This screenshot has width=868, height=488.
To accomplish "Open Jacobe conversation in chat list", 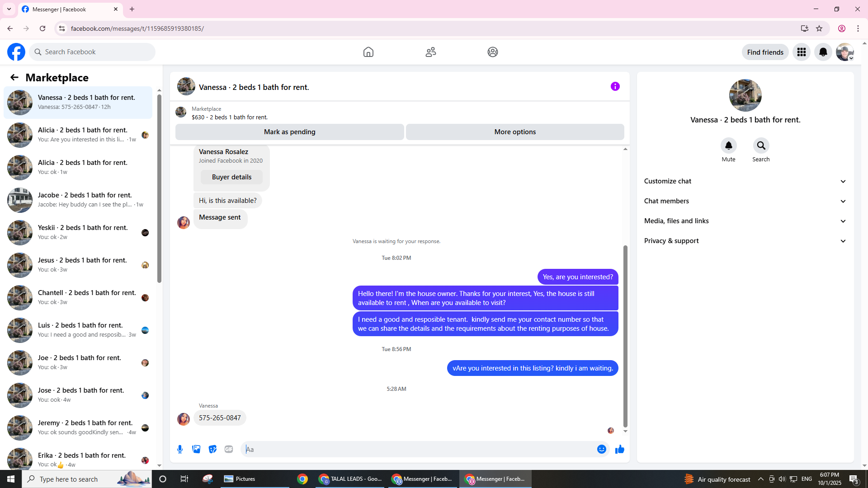I will click(x=78, y=200).
